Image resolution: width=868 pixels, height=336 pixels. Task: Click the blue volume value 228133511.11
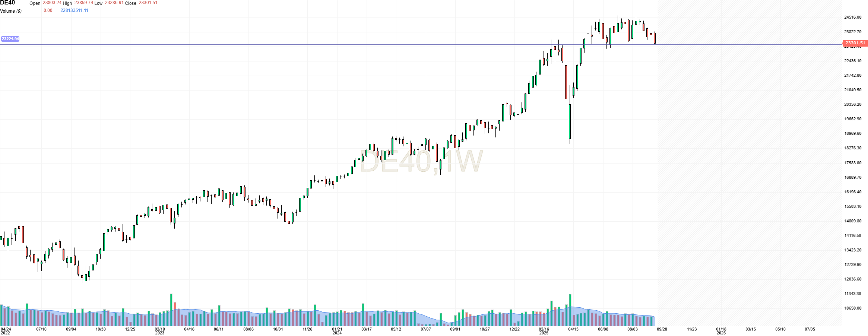click(75, 10)
